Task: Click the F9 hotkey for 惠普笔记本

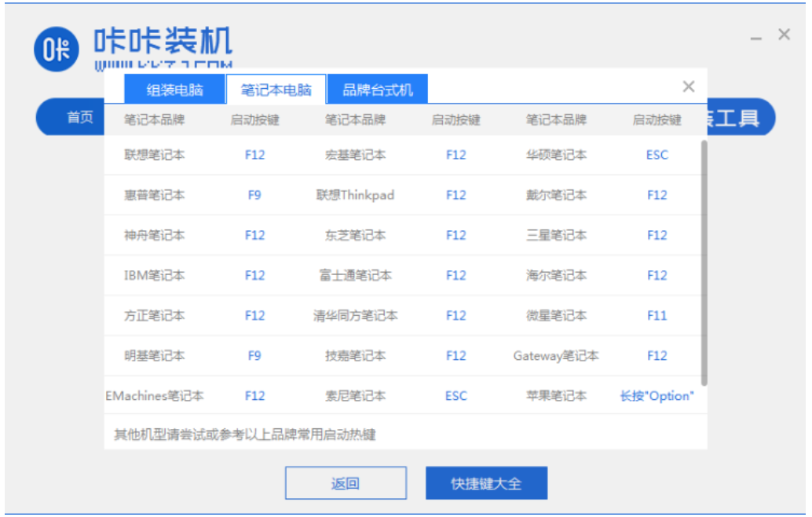Action: point(254,196)
